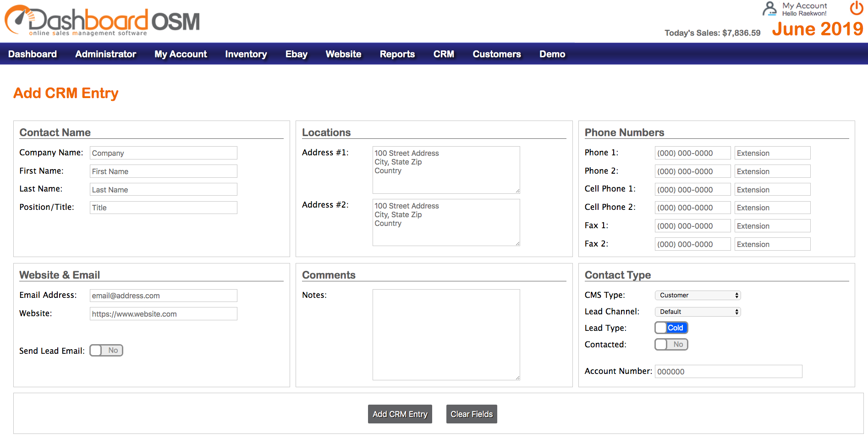Switch Lead Type from Cold
The image size is (868, 439).
point(671,328)
